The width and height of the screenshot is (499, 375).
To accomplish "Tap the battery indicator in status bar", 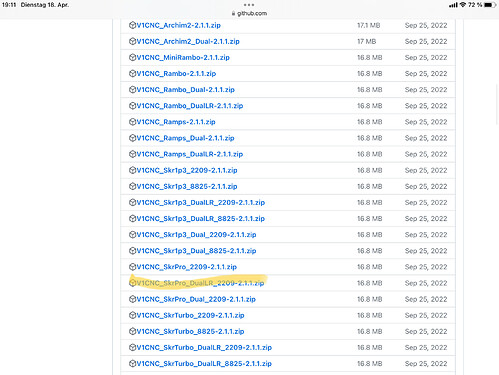I will click(x=490, y=5).
